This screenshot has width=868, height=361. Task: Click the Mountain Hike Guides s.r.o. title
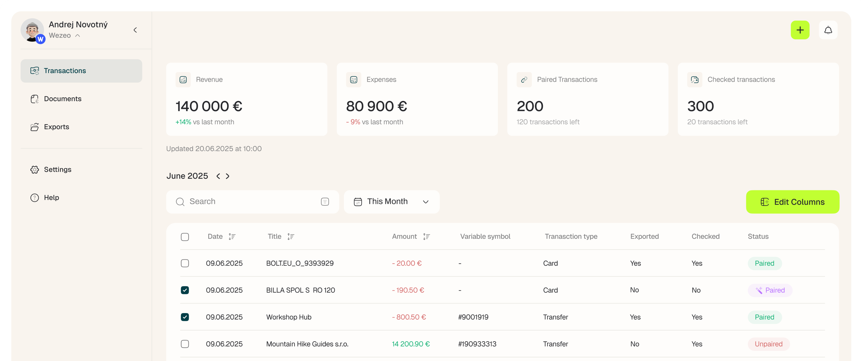[307, 344]
